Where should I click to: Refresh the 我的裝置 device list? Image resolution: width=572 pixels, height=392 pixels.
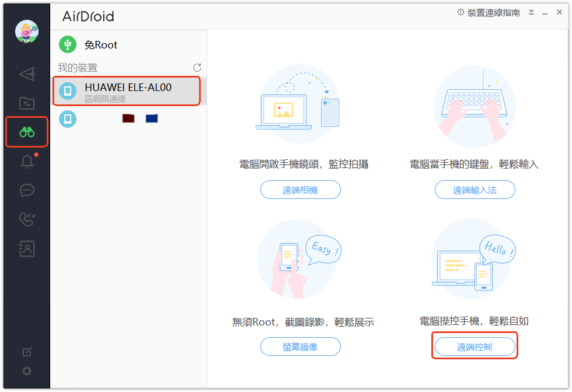[x=197, y=68]
